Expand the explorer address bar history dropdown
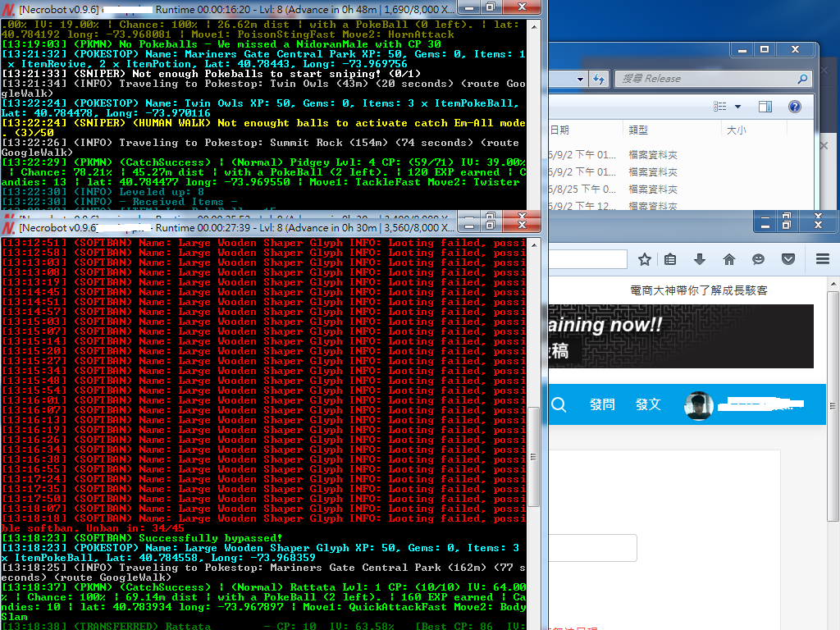840x630 pixels. tap(580, 80)
